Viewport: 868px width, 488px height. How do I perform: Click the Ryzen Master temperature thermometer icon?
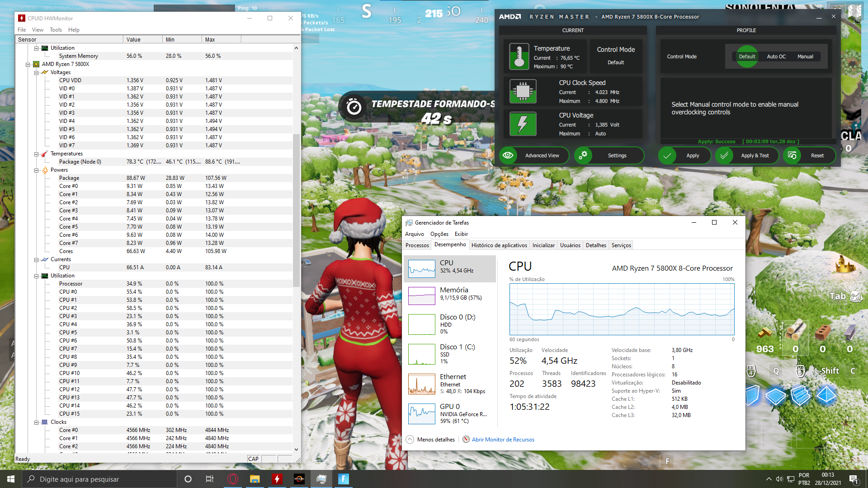point(519,56)
